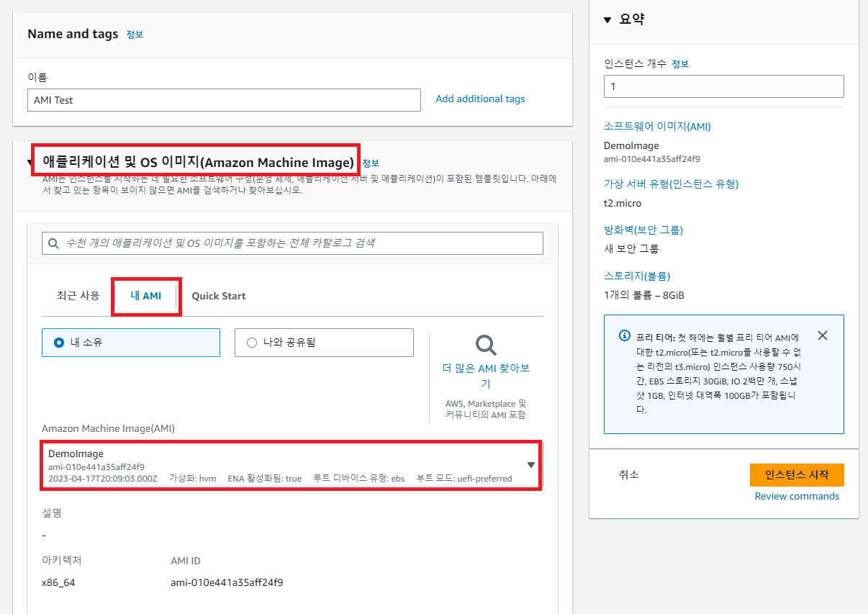The height and width of the screenshot is (614, 868).
Task: Open 정보 link beside 인스턴스 개수
Action: [680, 64]
